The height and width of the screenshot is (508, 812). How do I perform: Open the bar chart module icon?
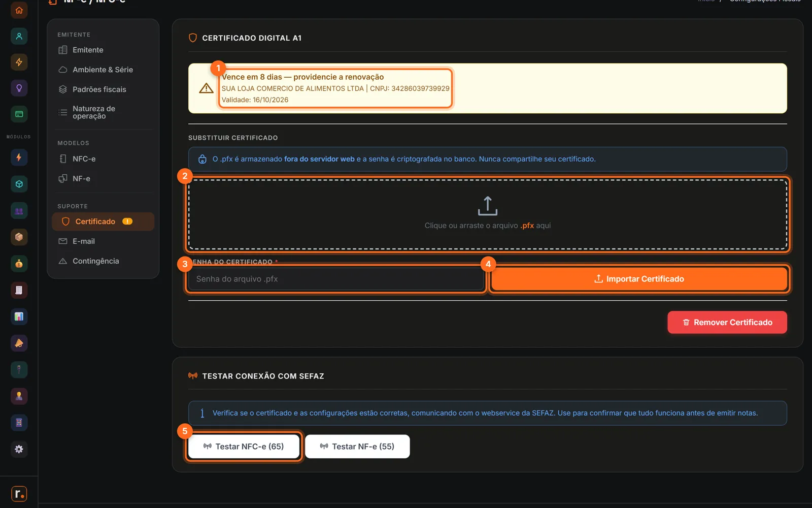point(19,316)
